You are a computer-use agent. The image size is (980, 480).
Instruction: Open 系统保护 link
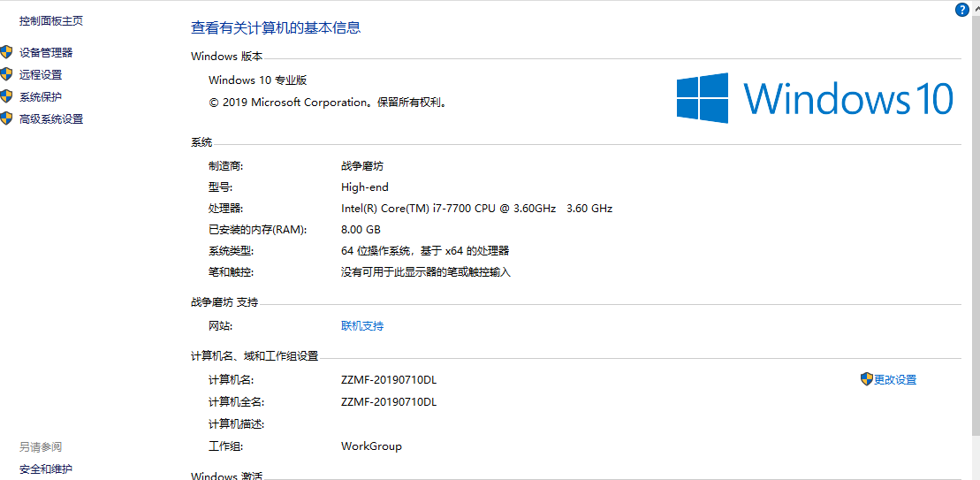41,97
